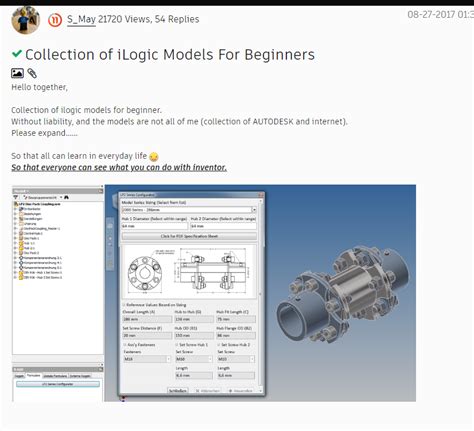Image resolution: width=474 pixels, height=431 pixels.
Task: Open the Collection of iLogic Models For Beginners title
Action: tap(170, 55)
